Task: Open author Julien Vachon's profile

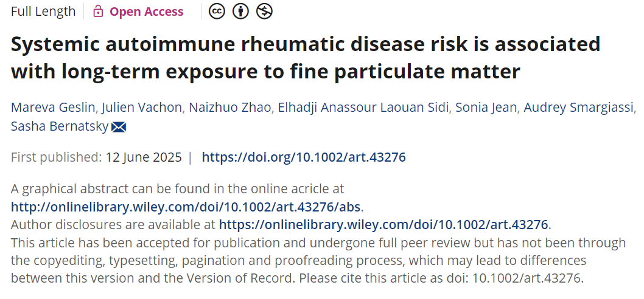Action: click(142, 108)
